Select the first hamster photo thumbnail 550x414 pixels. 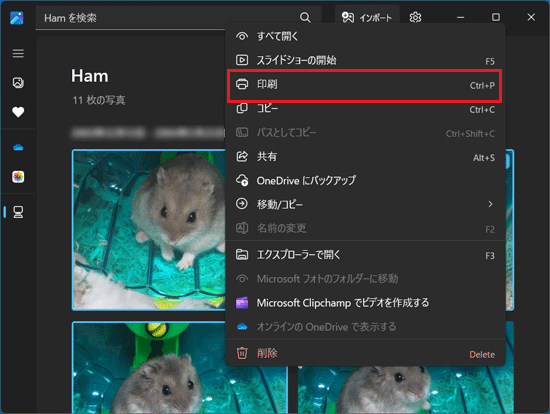click(149, 230)
